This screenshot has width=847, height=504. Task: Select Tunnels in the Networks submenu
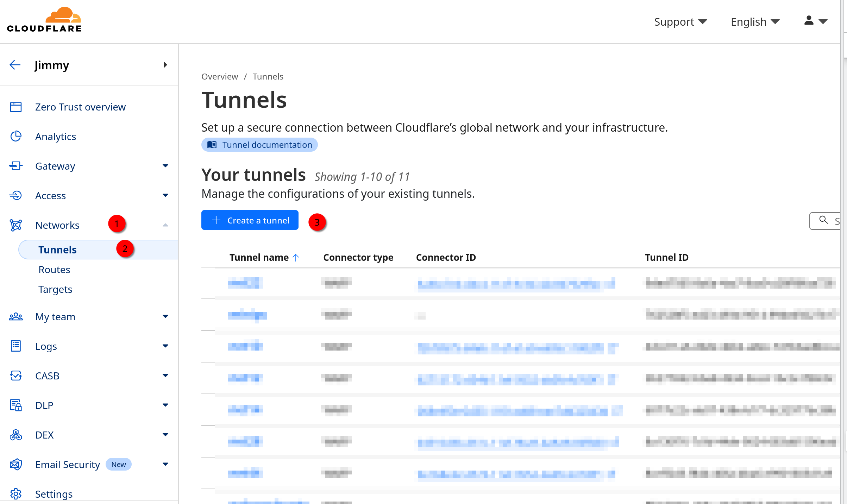pos(98,250)
